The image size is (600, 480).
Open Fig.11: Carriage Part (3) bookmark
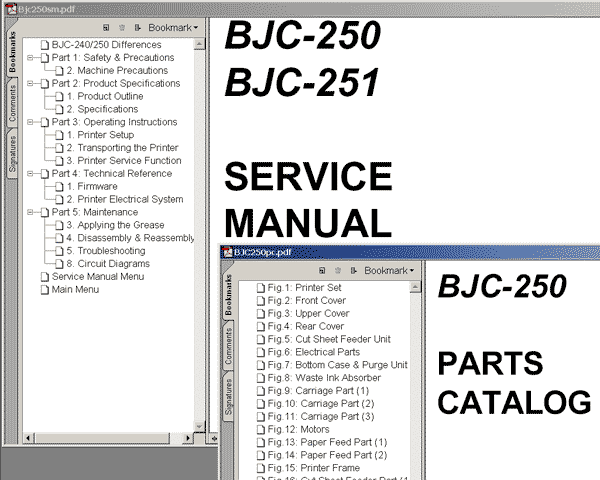(x=321, y=416)
